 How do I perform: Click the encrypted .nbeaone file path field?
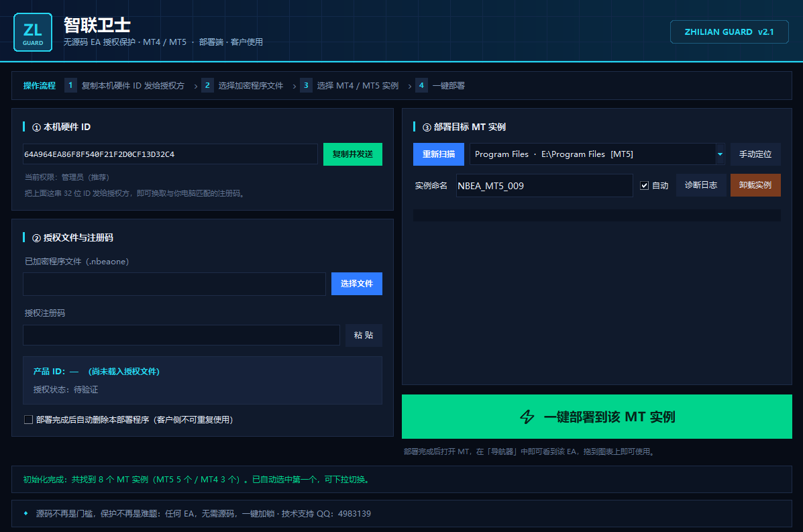(x=174, y=284)
